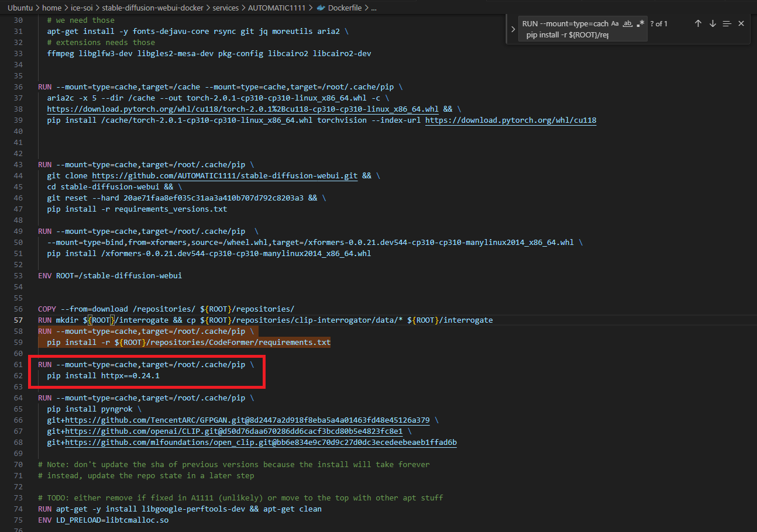
Task: Open AUTOMATIC1111 breadcrumb segment
Action: coord(277,8)
